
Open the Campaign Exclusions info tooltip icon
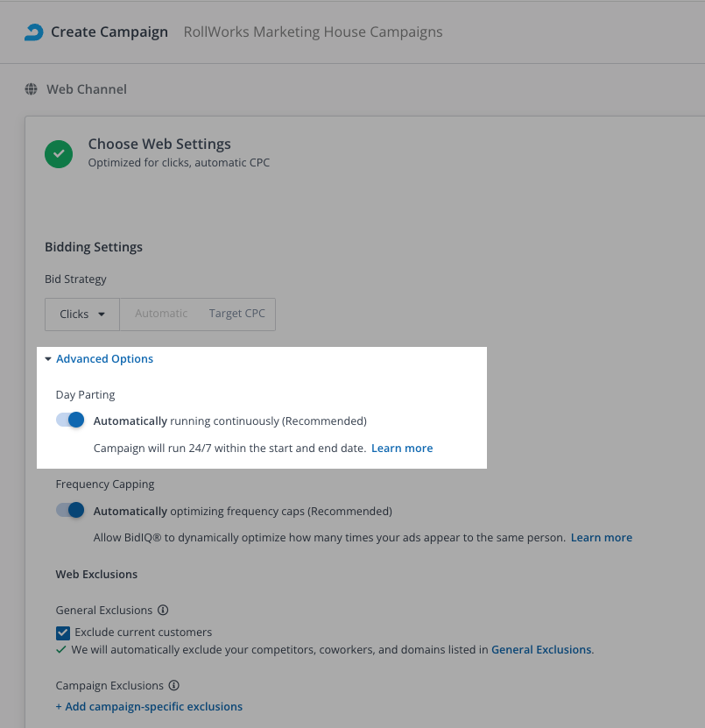173,686
